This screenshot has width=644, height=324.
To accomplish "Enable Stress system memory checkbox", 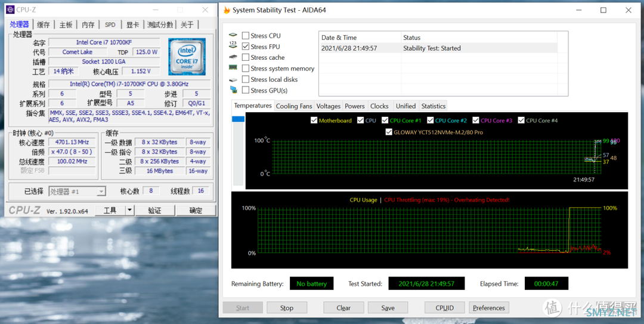I will [x=245, y=68].
